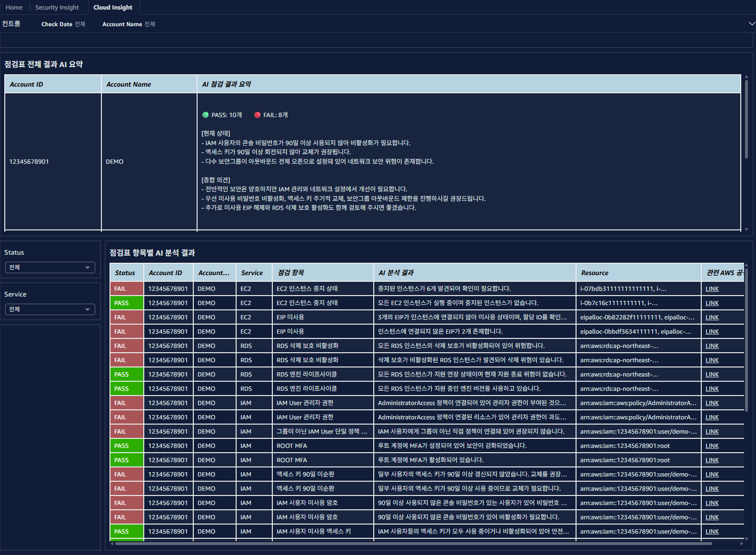This screenshot has width=756, height=555.
Task: Open LINK for ROOT MFA first row
Action: click(x=712, y=446)
